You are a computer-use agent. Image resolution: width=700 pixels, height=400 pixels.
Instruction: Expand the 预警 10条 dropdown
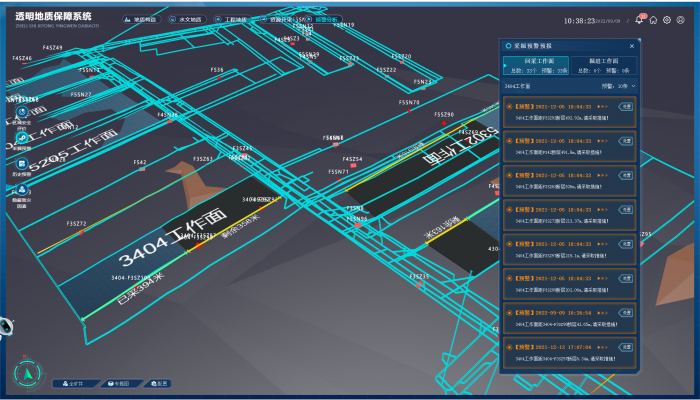[x=618, y=87]
